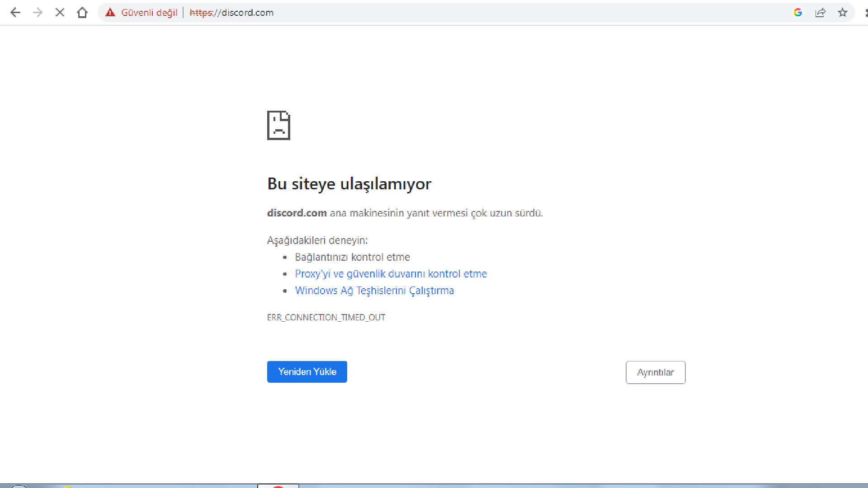
Task: Select the active taskbar window button
Action: 278,486
